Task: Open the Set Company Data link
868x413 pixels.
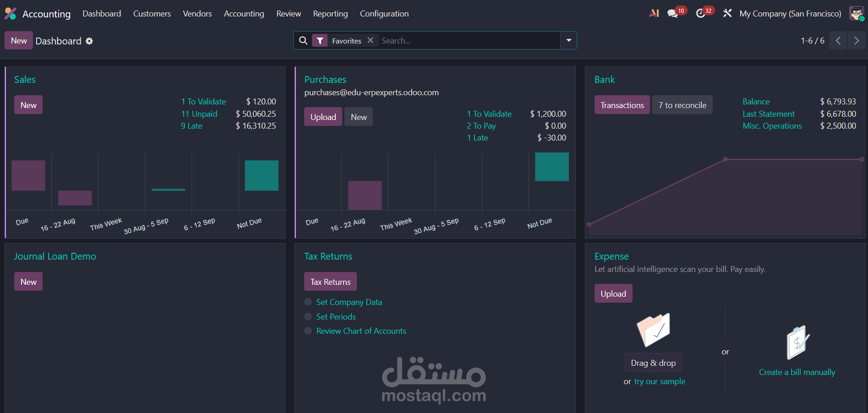Action: click(x=349, y=302)
